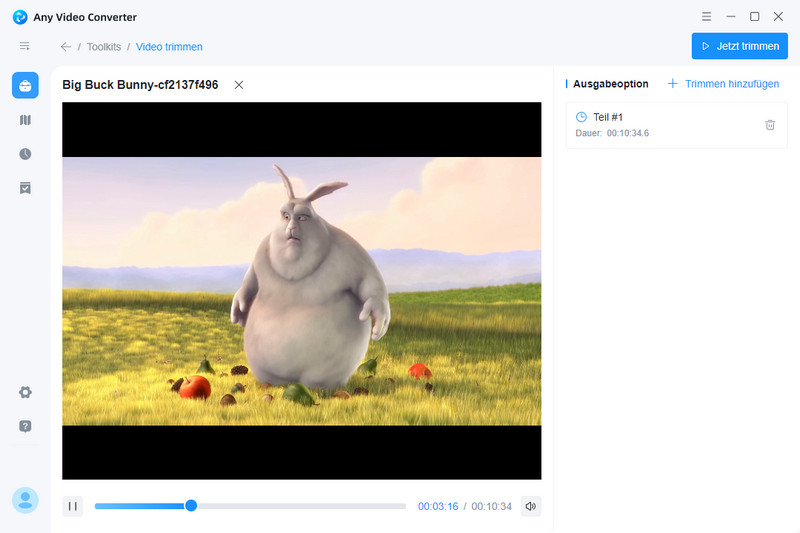Select the Video trimmen breadcrumb
This screenshot has height=533, width=800.
click(169, 47)
